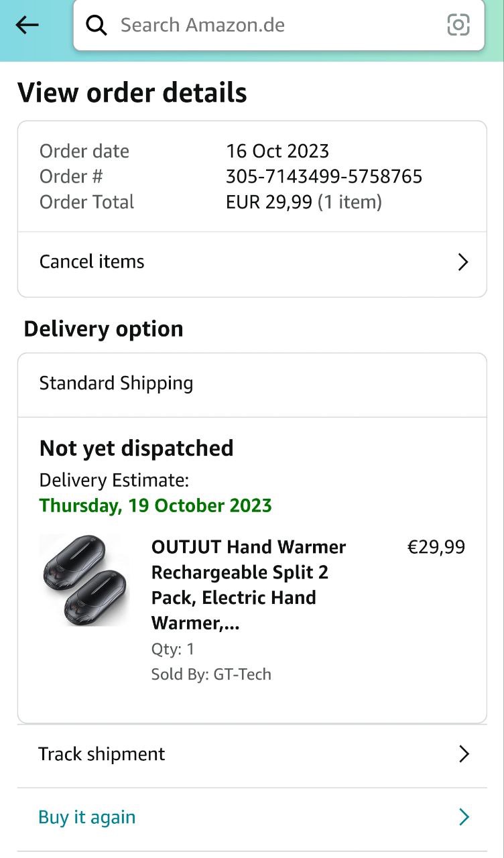
Task: Open the OUTJUT Hand Warmer product title
Action: (249, 585)
